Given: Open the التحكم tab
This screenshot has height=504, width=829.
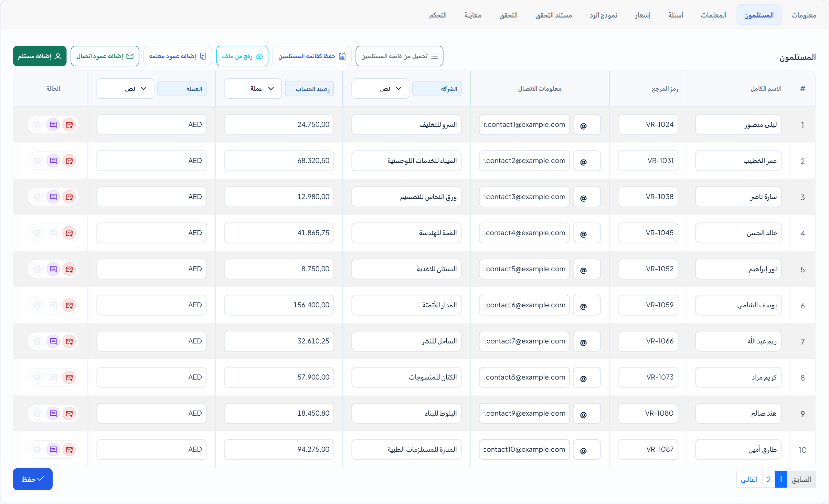Looking at the screenshot, I should pos(438,15).
